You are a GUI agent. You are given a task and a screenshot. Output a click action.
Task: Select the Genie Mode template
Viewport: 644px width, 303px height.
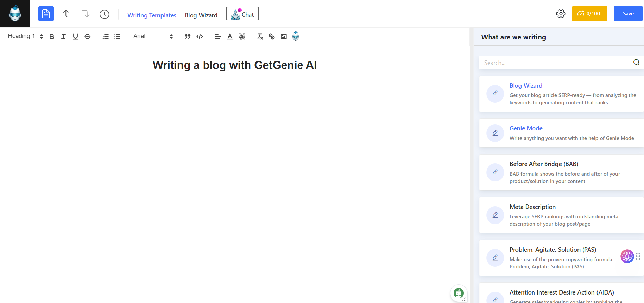562,133
